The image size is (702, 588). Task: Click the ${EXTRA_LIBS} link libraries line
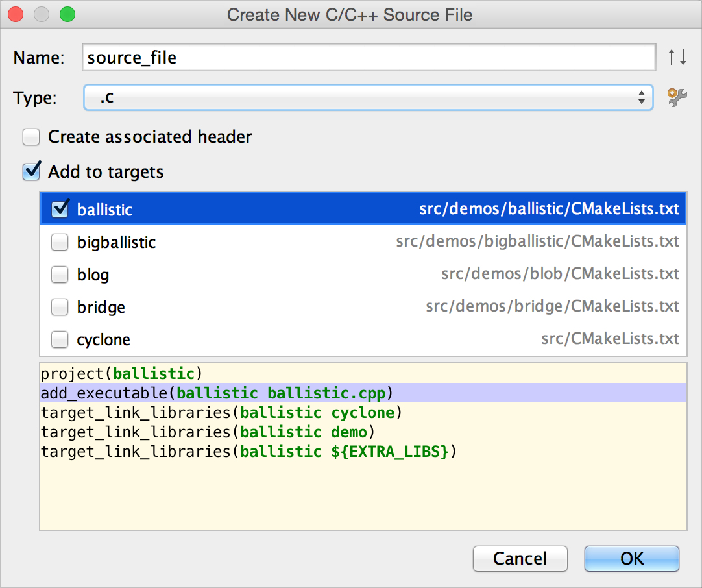tap(248, 452)
